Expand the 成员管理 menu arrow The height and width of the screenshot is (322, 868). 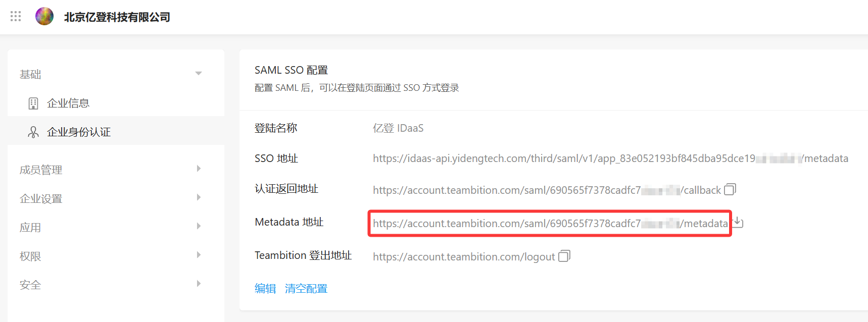[199, 169]
